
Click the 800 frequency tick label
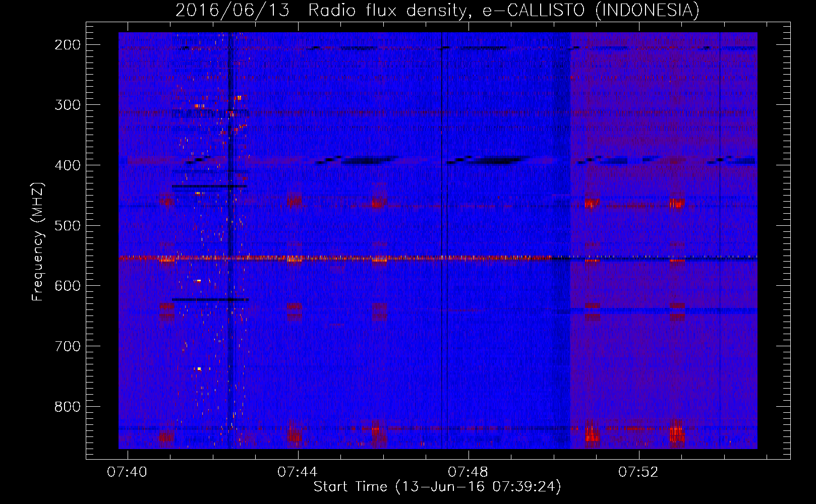pos(67,406)
